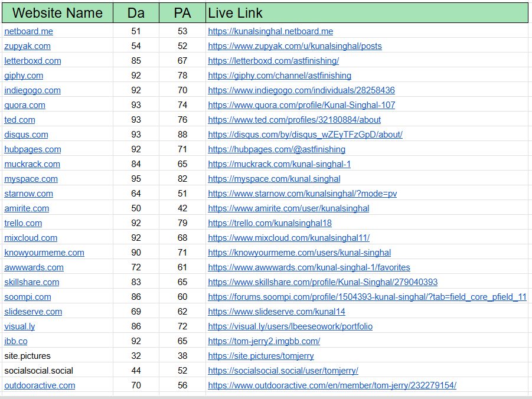
Task: Open the kunalsinghal.netboard.me live link
Action: coord(270,31)
